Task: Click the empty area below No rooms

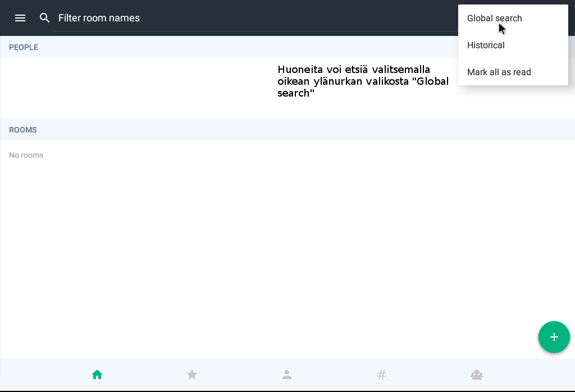Action: 281,253
